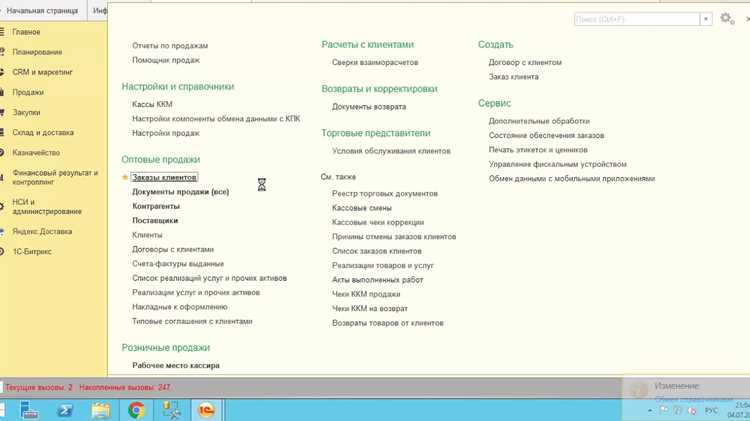Image resolution: width=750 pixels, height=421 pixels.
Task: Open the 1С-Битрикс sidebar item
Action: 32,252
